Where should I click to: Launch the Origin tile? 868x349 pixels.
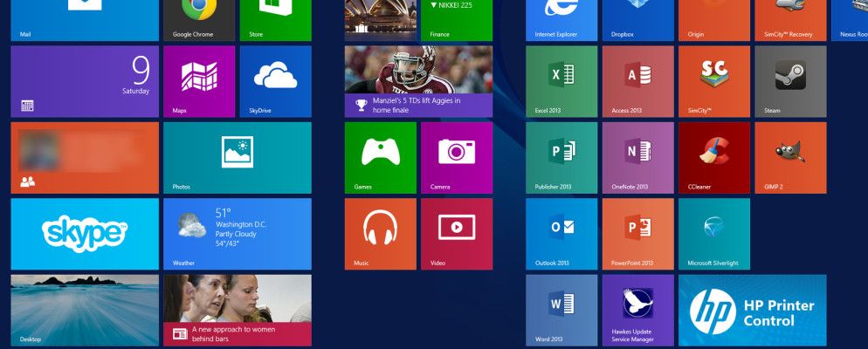(714, 20)
